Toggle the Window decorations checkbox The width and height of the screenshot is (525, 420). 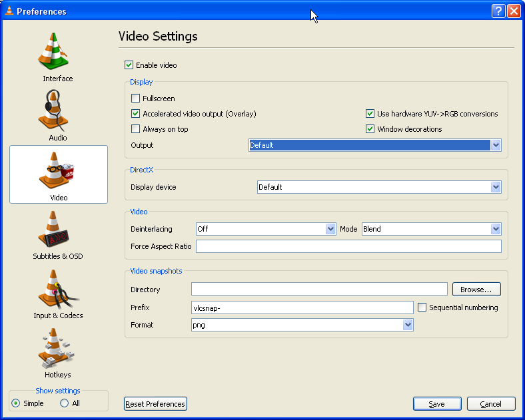click(x=370, y=128)
